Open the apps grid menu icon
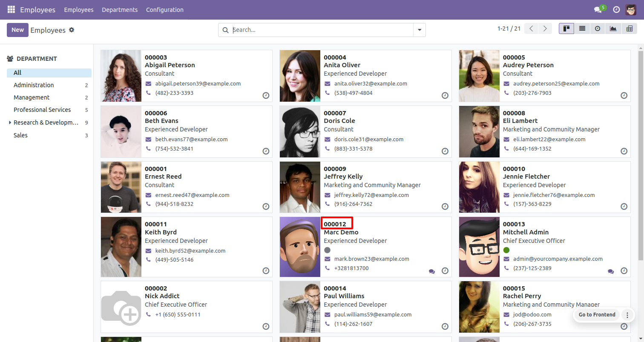This screenshot has width=644, height=342. click(11, 9)
